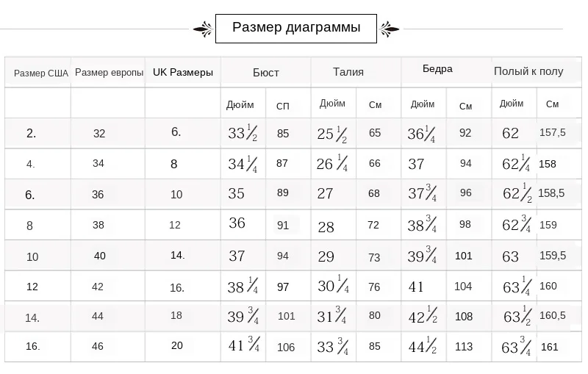Select the Размер США column header
588x374 pixels.
click(41, 73)
